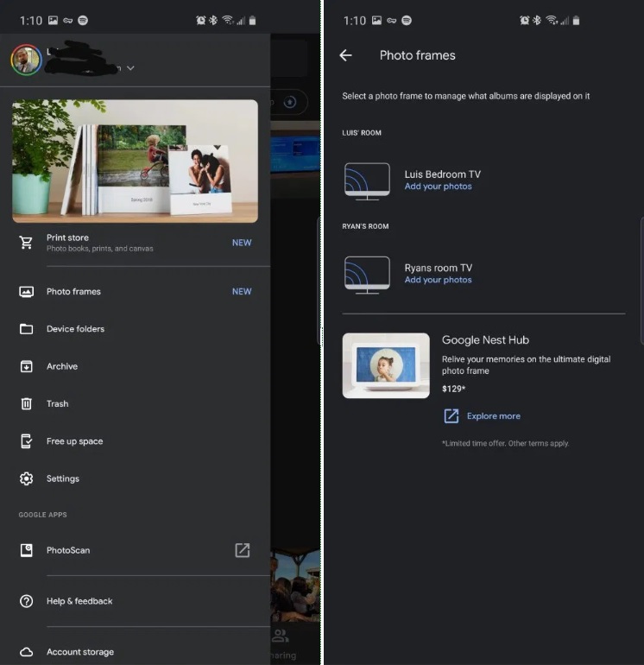The image size is (644, 665).
Task: Click the Photo frames picture icon
Action: 26,292
